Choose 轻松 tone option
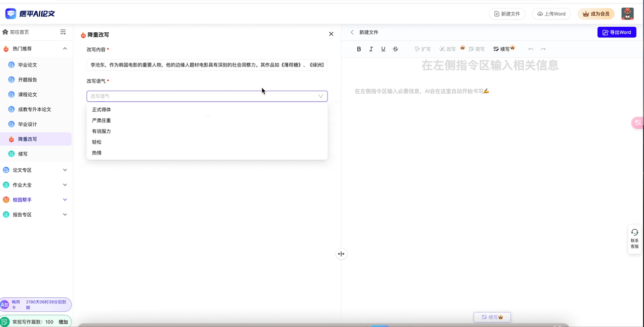This screenshot has height=327, width=644. (x=207, y=142)
